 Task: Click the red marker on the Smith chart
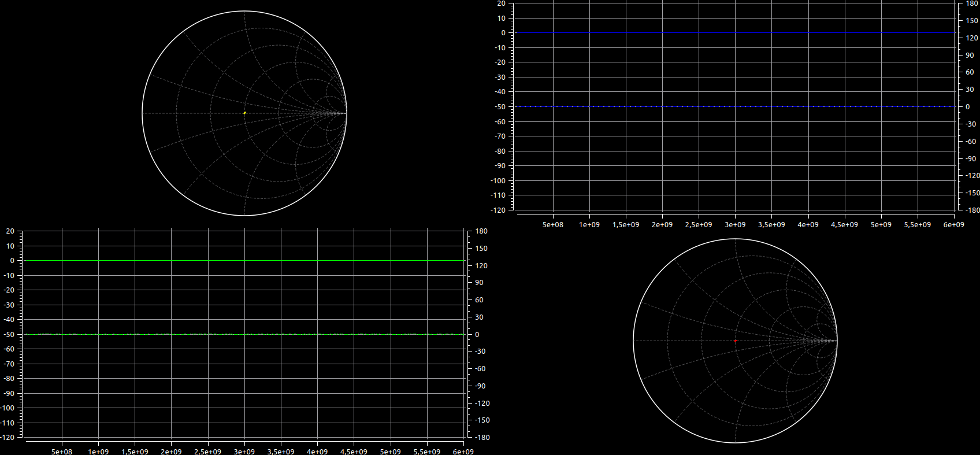736,341
